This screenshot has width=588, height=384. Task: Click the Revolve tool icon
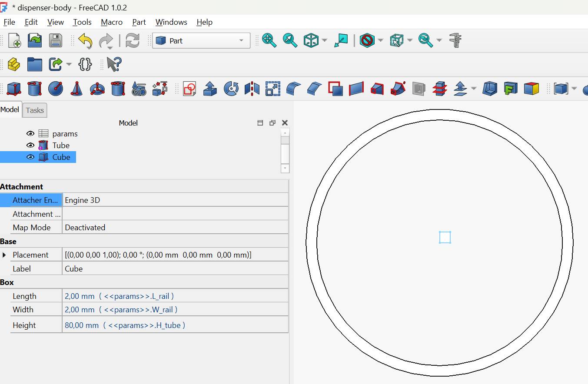[x=231, y=89]
